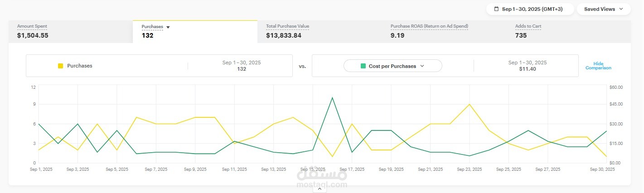
Task: Click the Sep 17, 2025 axis label
Action: point(352,169)
